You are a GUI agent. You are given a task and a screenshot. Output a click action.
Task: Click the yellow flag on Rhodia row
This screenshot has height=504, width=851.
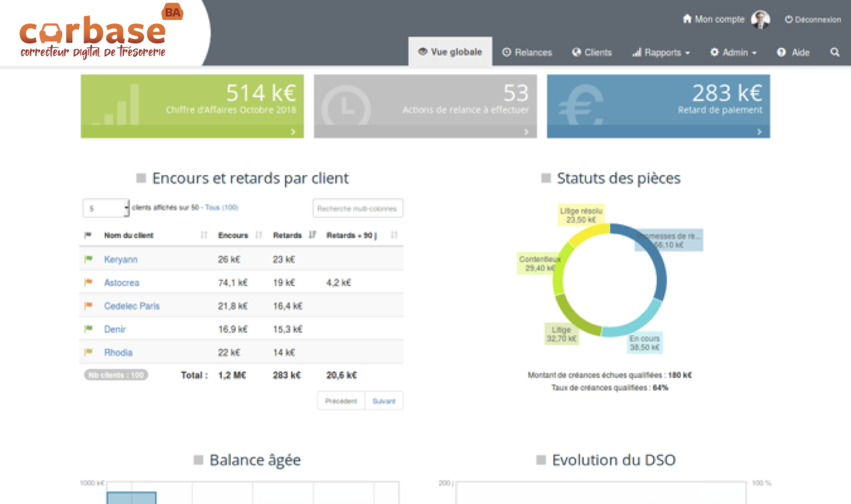(88, 352)
